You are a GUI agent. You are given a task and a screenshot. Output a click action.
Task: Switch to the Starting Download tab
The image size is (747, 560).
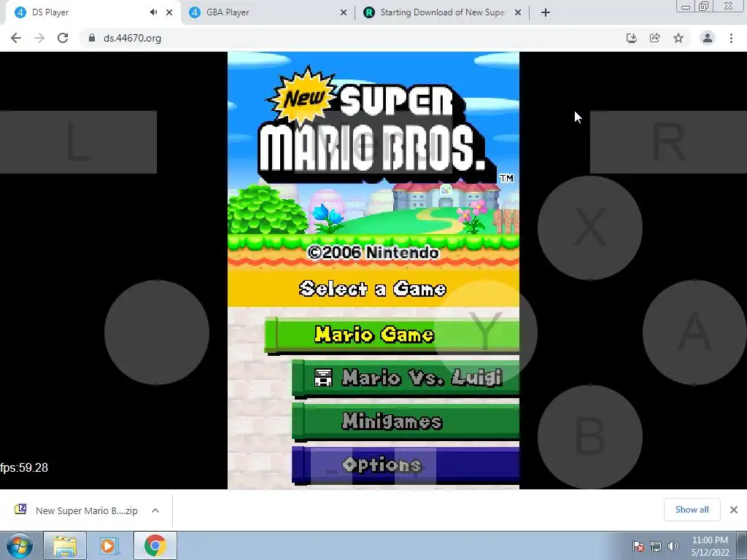click(x=443, y=12)
